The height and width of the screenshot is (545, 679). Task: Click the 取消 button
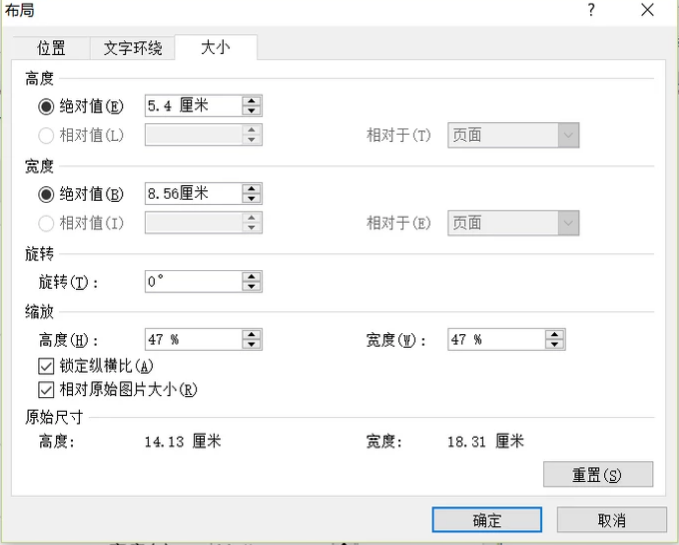coord(611,520)
